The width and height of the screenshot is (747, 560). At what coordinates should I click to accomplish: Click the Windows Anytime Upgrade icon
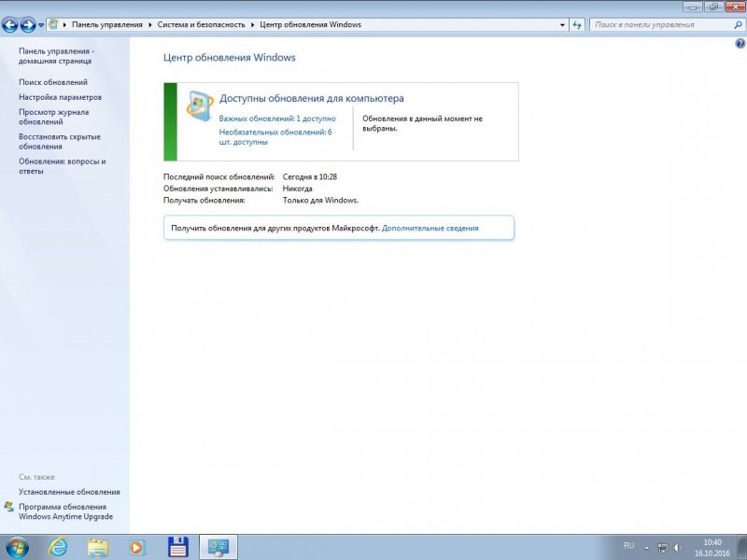tap(9, 507)
